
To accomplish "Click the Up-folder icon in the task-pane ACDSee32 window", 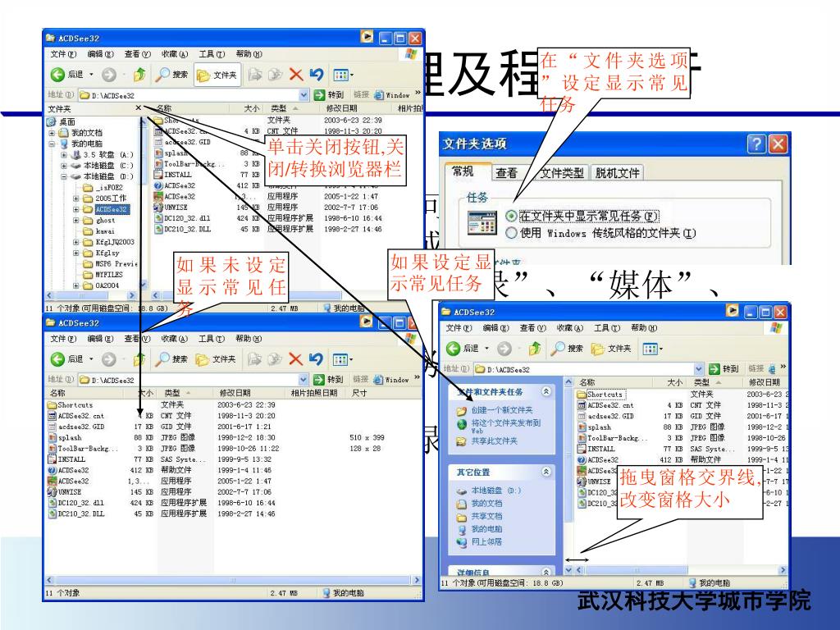I will click(534, 349).
